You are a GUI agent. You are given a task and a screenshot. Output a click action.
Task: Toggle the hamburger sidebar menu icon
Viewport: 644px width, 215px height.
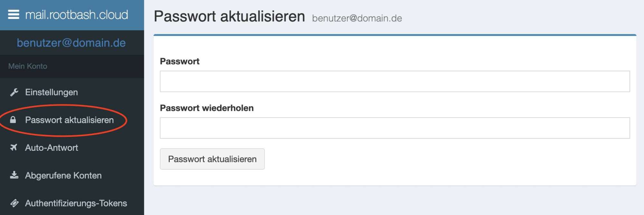coord(14,15)
